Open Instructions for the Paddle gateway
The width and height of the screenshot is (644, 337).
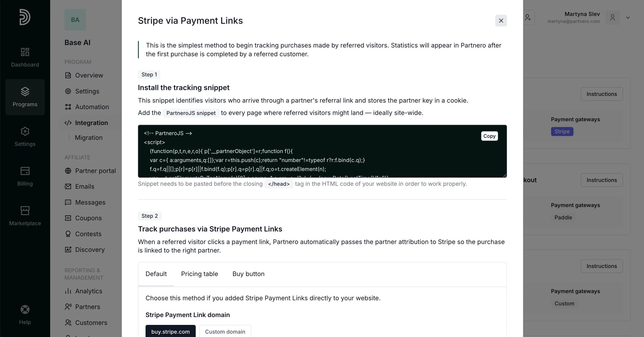click(x=601, y=180)
